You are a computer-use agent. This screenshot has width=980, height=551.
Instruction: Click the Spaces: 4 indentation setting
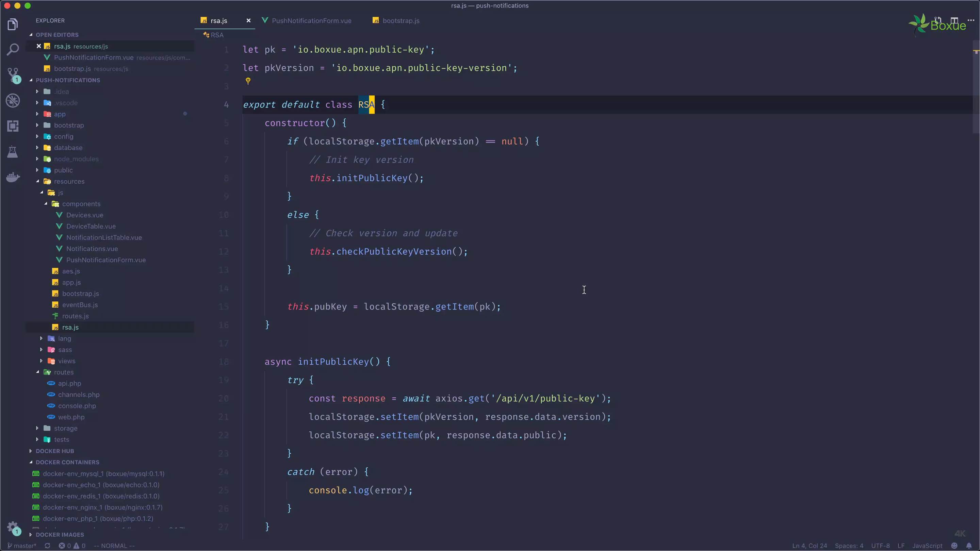[849, 546]
